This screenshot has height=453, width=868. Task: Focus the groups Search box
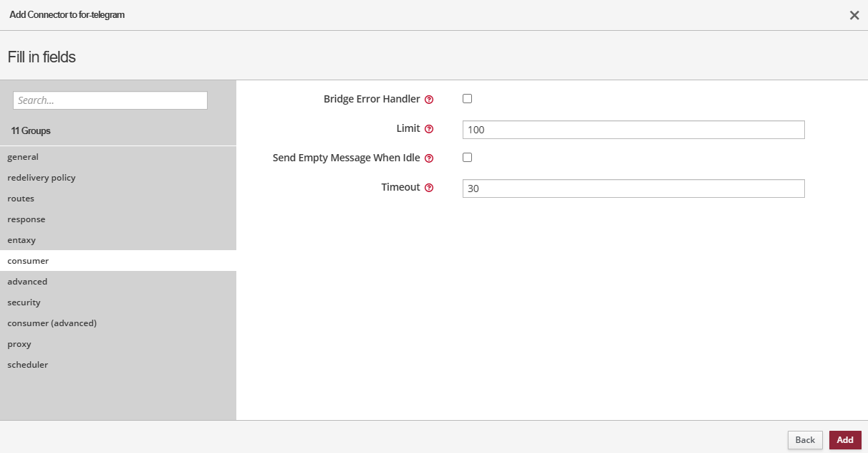tap(110, 100)
